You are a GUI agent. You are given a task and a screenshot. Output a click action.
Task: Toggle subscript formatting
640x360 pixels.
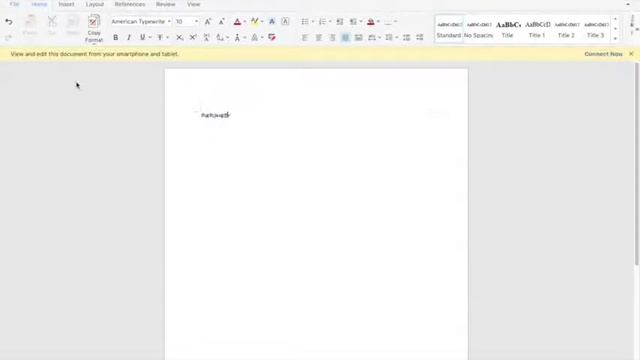(180, 37)
